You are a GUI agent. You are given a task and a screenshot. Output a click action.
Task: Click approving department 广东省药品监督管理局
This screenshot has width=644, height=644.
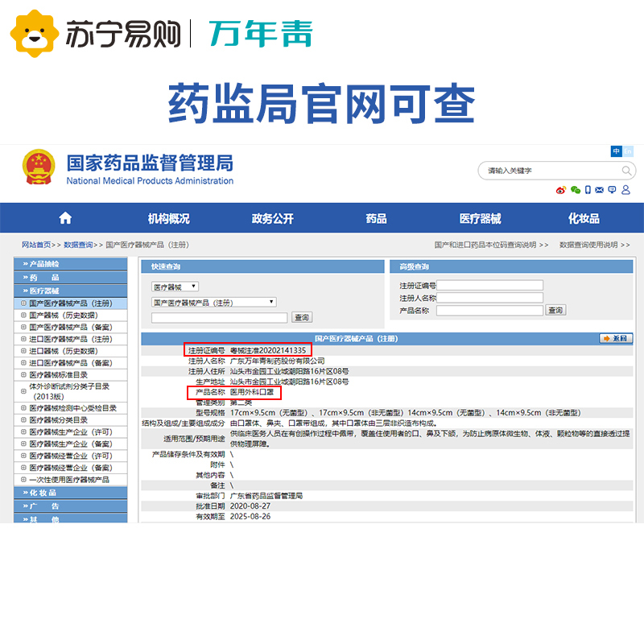pyautogui.click(x=266, y=496)
